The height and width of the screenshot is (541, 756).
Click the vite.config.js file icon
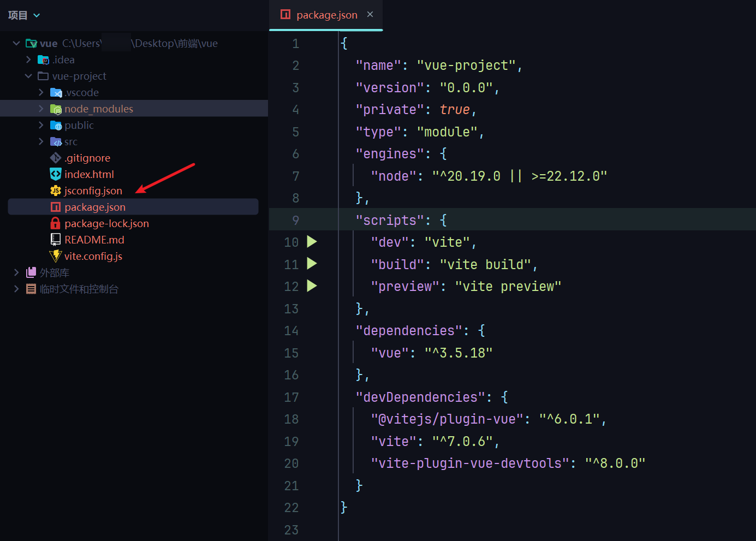click(x=56, y=256)
